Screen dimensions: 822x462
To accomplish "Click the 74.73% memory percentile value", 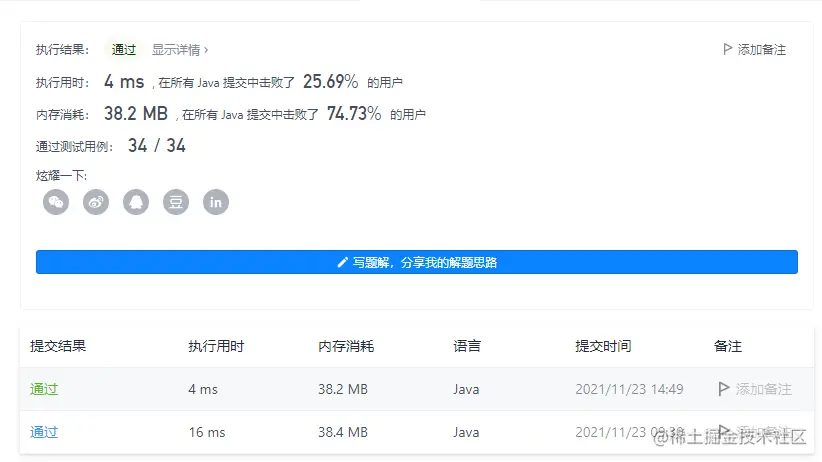I will [x=354, y=113].
